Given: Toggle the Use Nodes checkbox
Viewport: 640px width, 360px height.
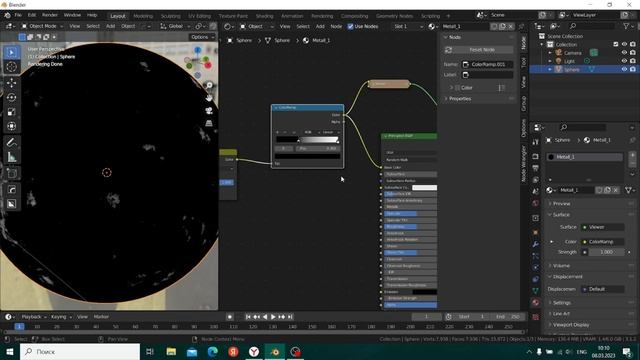Looking at the screenshot, I should pyautogui.click(x=350, y=26).
